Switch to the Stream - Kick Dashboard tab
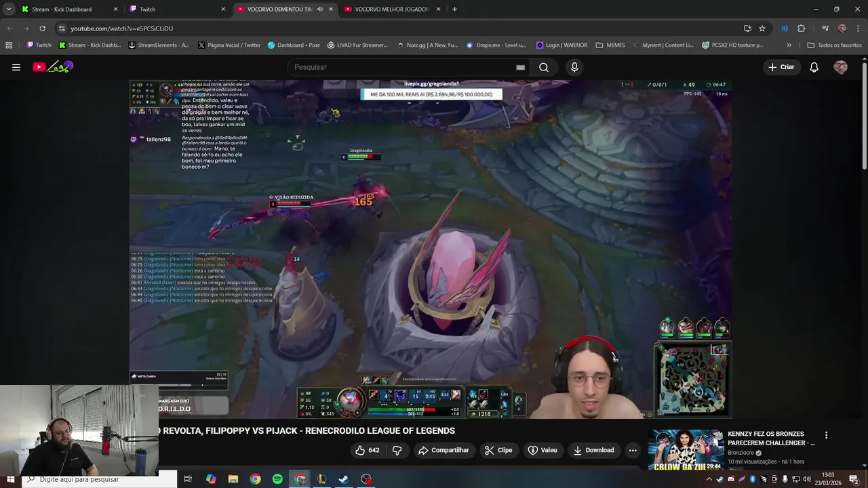Image resolution: width=868 pixels, height=488 pixels. 69,9
